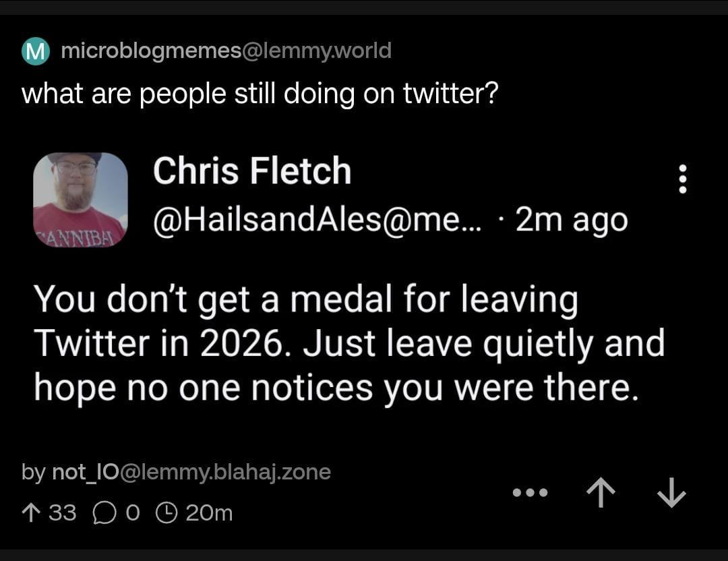
Task: Downvote the post with the down arrow
Action: coord(671,494)
